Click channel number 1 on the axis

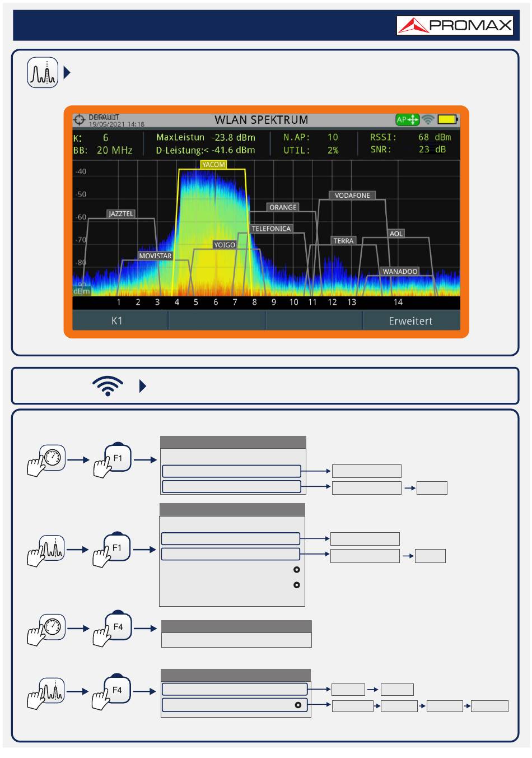(119, 302)
